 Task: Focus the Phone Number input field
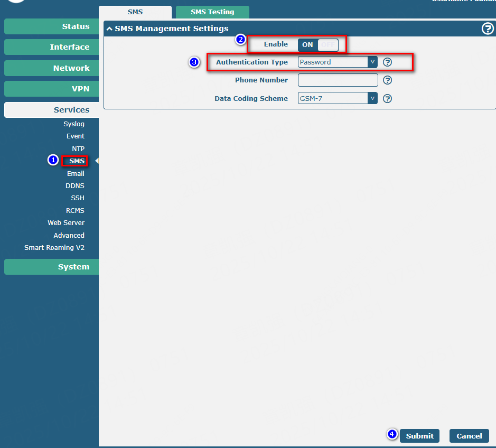(x=338, y=80)
